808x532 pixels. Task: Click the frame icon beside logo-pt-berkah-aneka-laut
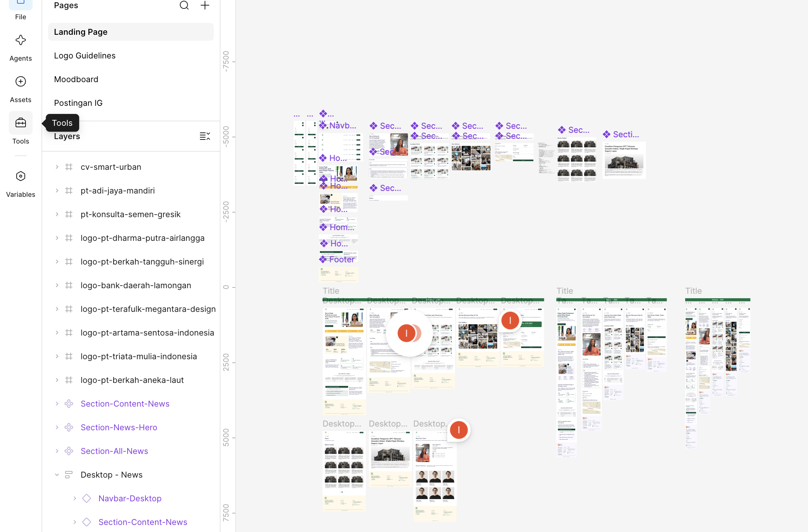[69, 380]
